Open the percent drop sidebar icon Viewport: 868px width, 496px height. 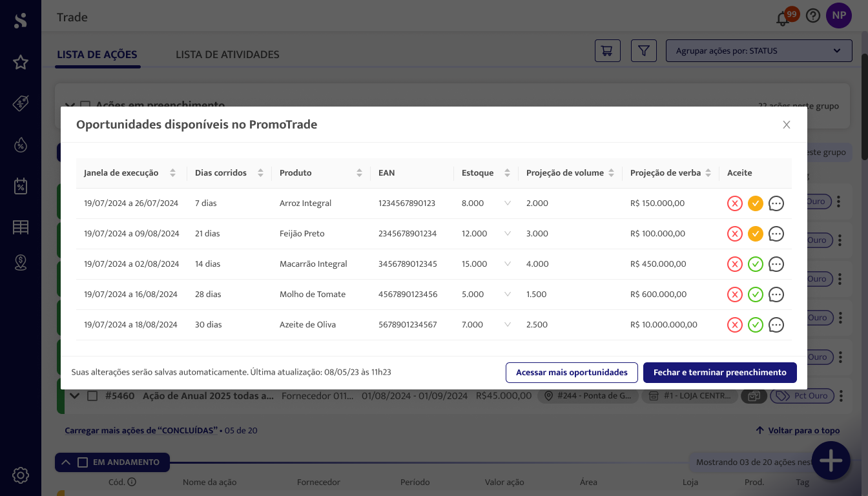pos(21,145)
